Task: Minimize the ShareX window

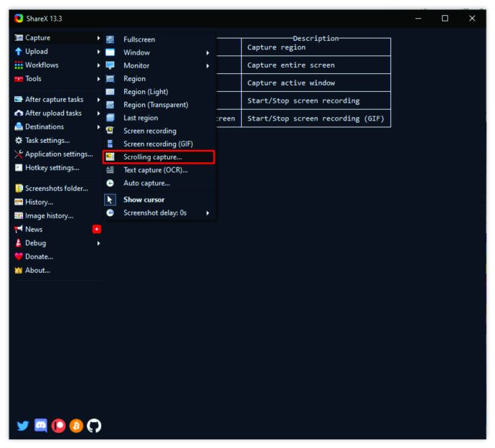Action: (418, 19)
